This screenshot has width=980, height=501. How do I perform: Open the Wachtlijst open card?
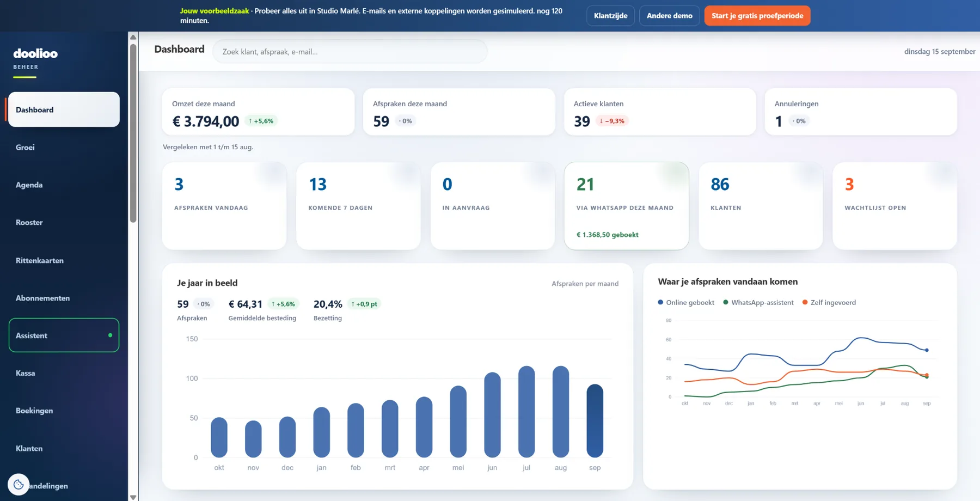pos(895,206)
